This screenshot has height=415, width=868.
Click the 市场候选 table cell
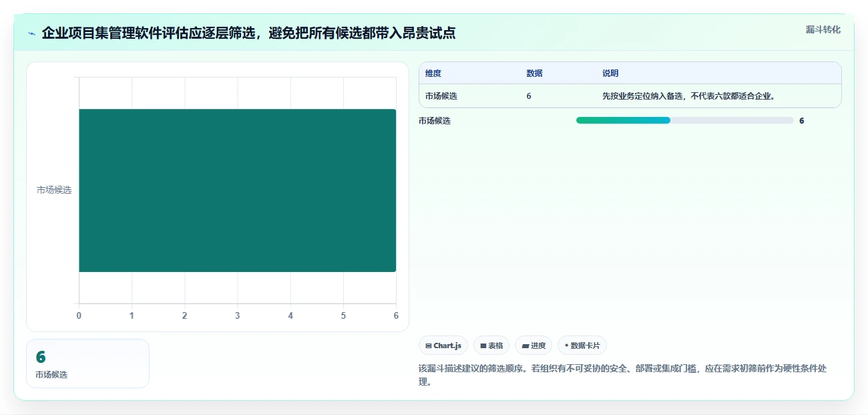click(x=441, y=96)
